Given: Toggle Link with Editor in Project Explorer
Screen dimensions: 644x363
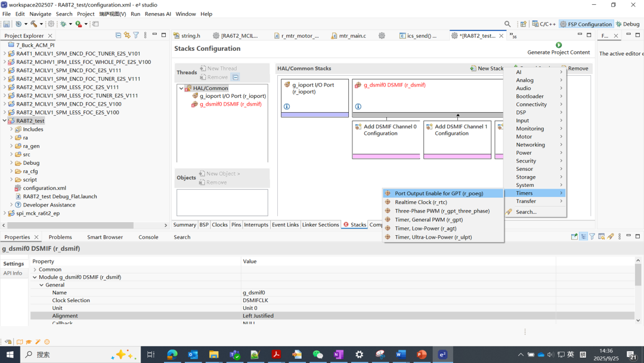Looking at the screenshot, I should [x=127, y=35].
